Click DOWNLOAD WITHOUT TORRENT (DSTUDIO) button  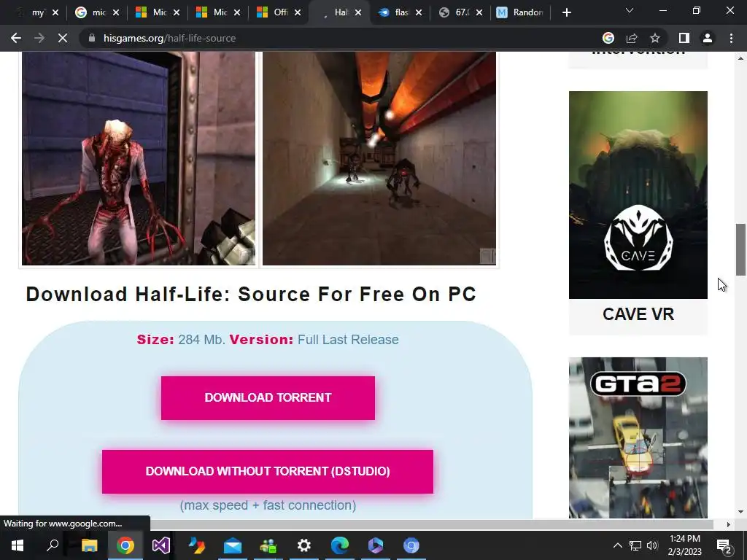(268, 472)
